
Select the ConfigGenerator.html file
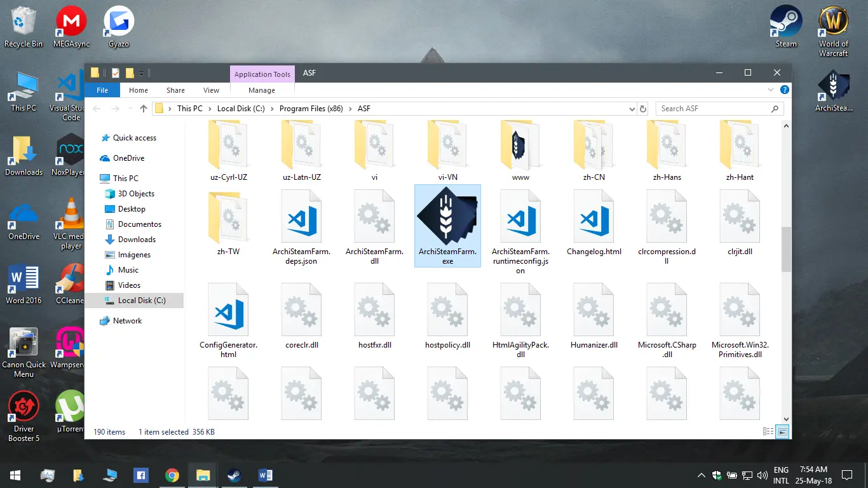(x=228, y=320)
